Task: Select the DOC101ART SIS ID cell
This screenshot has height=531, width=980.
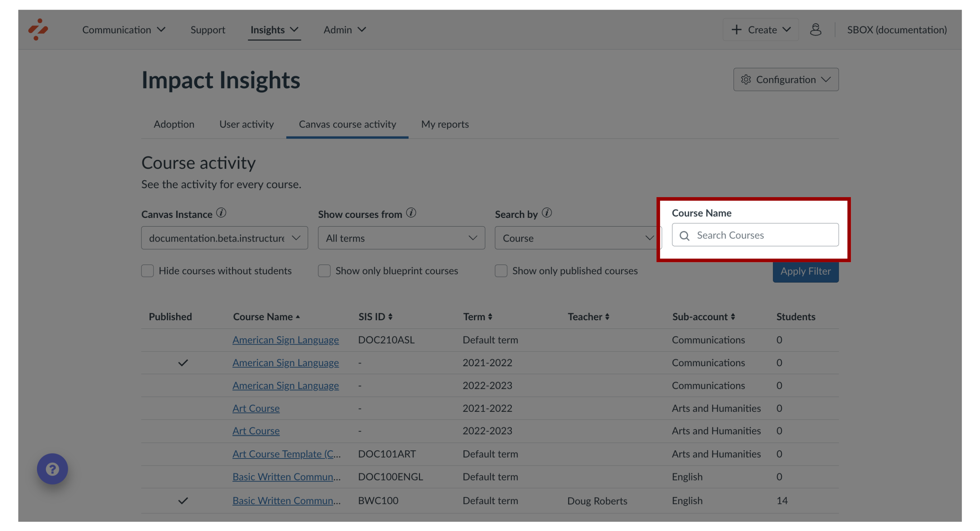Action: click(x=387, y=454)
